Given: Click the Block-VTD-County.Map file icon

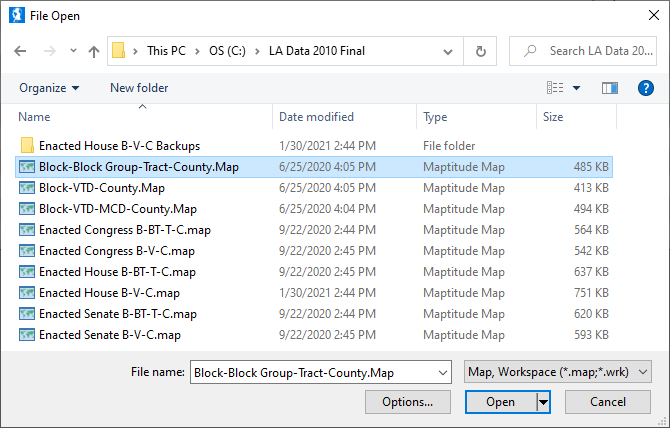Looking at the screenshot, I should (x=27, y=188).
